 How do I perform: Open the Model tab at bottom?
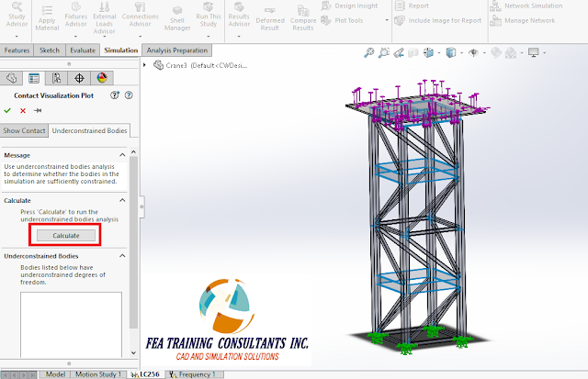[55, 374]
